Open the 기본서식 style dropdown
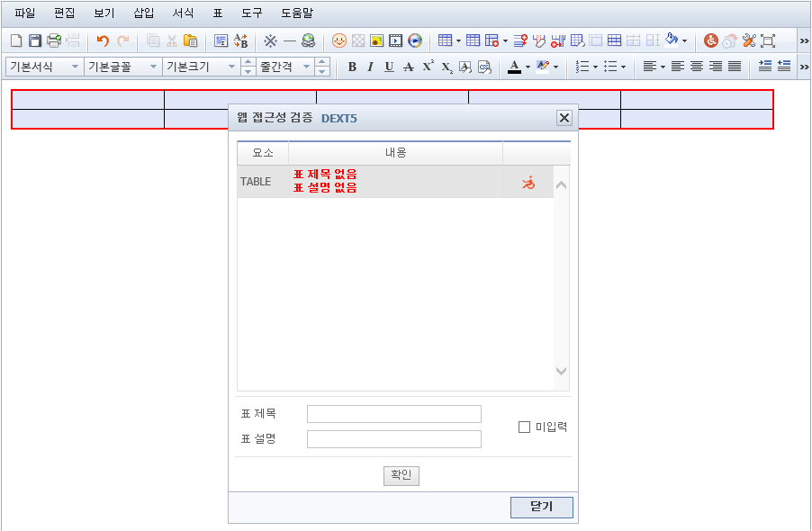This screenshot has width=812, height=531. (44, 67)
